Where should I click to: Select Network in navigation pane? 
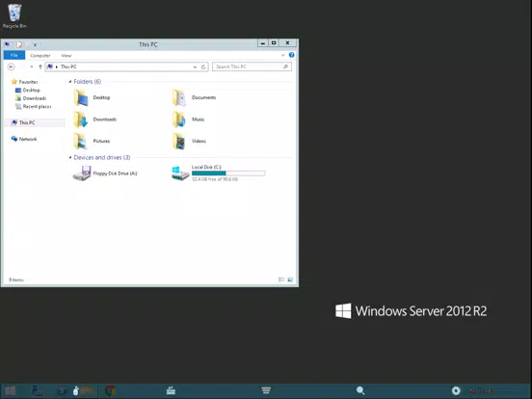28,139
